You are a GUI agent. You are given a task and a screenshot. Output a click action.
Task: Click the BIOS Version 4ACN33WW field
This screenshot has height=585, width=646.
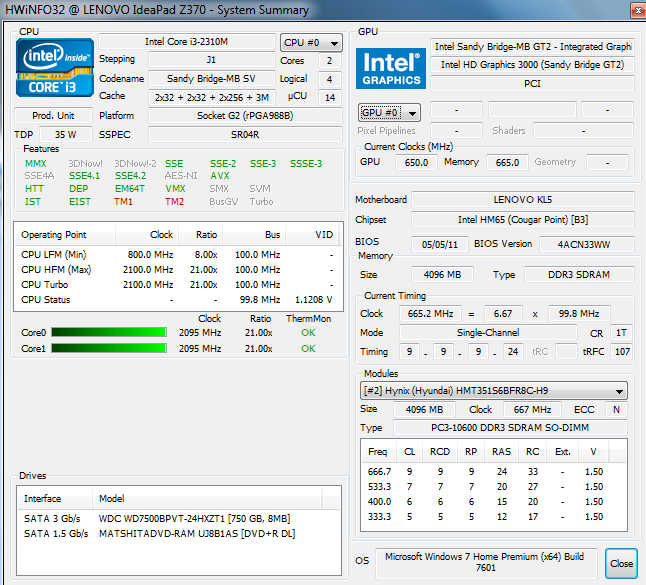(587, 244)
